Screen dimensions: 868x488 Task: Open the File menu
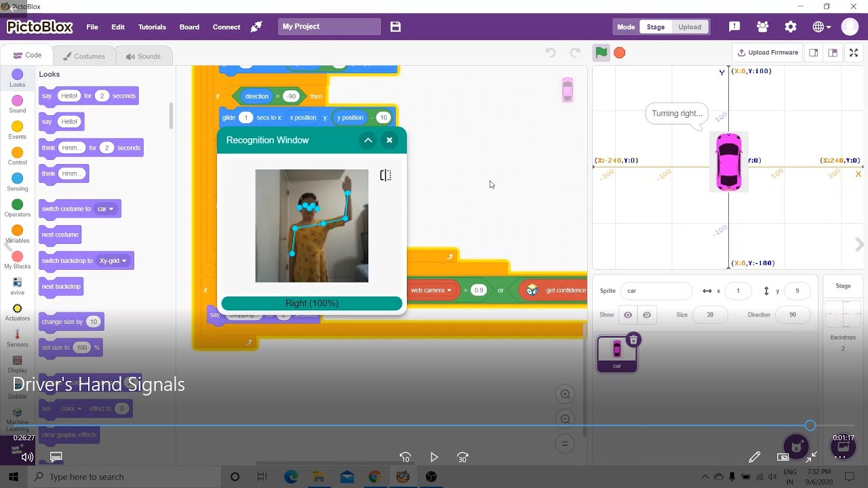coord(92,27)
